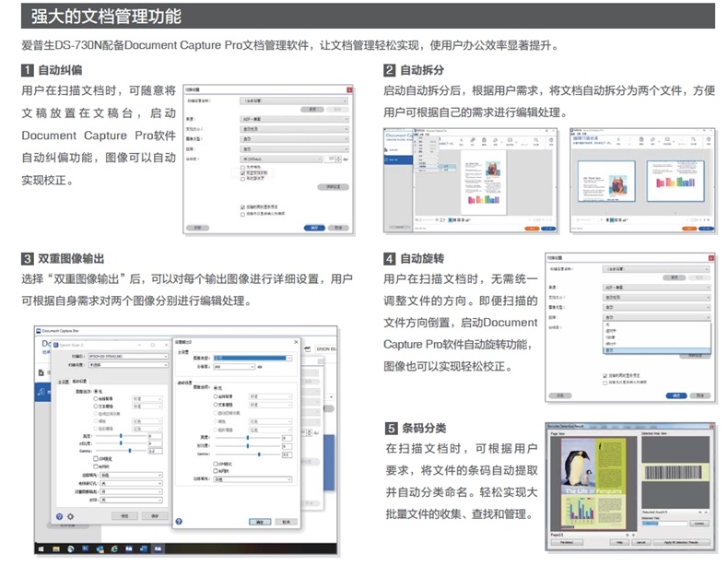Click the Document Capture Pro title bar icon

[39, 331]
